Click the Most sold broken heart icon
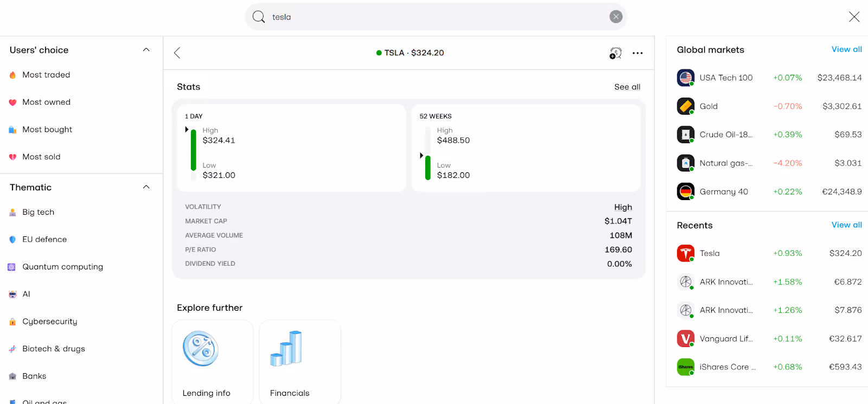This screenshot has height=404, width=868. (12, 157)
